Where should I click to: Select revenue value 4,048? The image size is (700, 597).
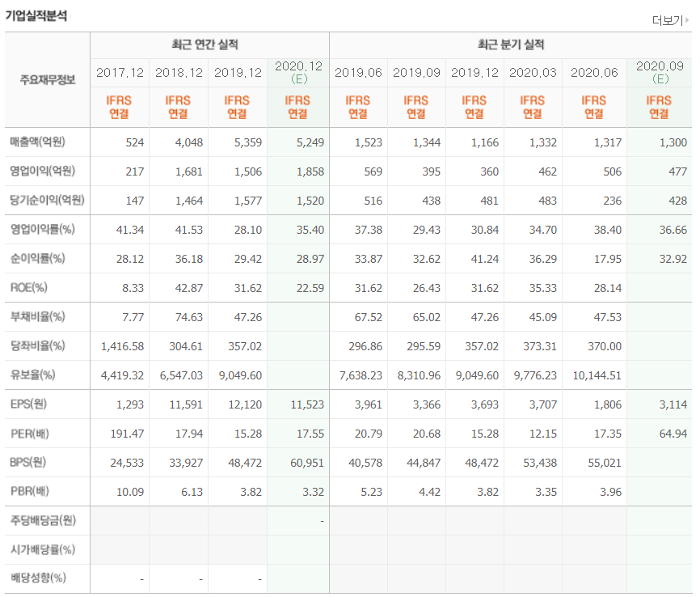coord(189,142)
